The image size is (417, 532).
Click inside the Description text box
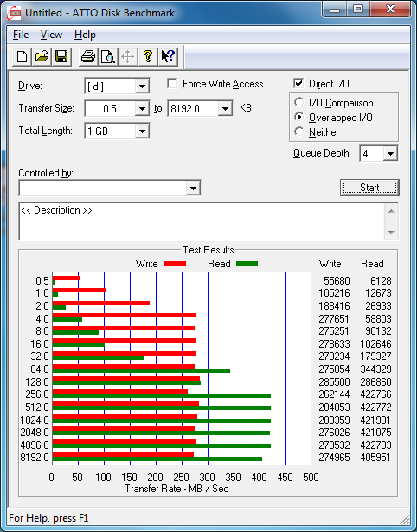(x=202, y=221)
